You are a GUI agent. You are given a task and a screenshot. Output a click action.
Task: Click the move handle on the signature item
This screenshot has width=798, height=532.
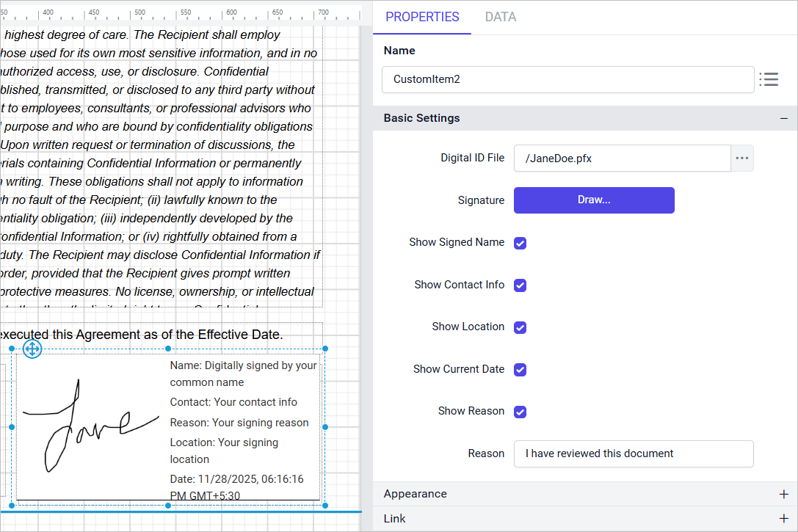(32, 349)
